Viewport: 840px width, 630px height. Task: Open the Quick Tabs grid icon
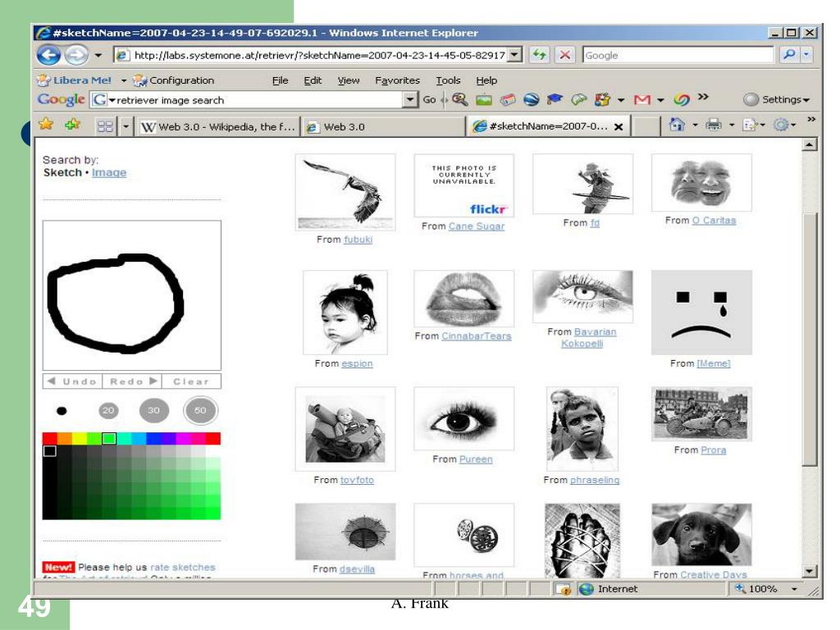click(x=106, y=126)
